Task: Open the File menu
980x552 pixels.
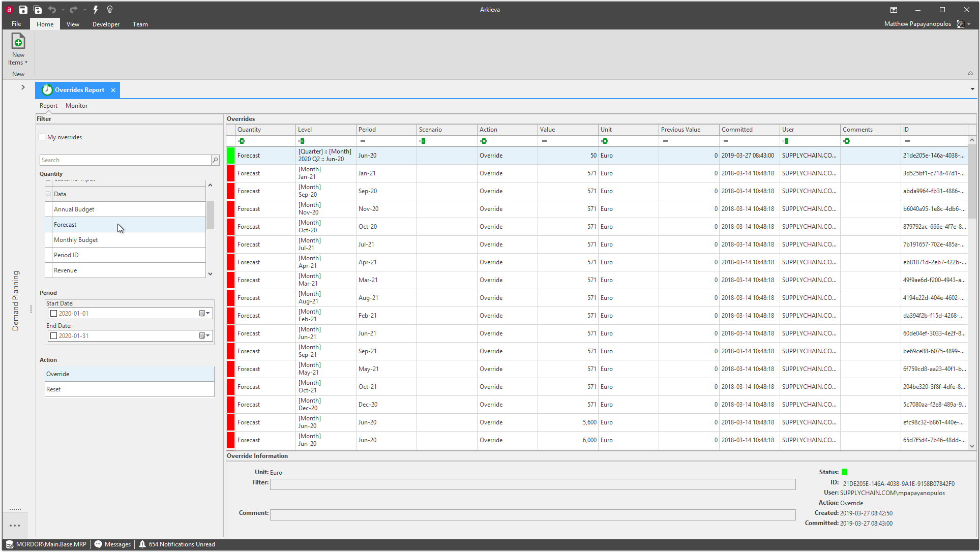Action: click(x=16, y=24)
